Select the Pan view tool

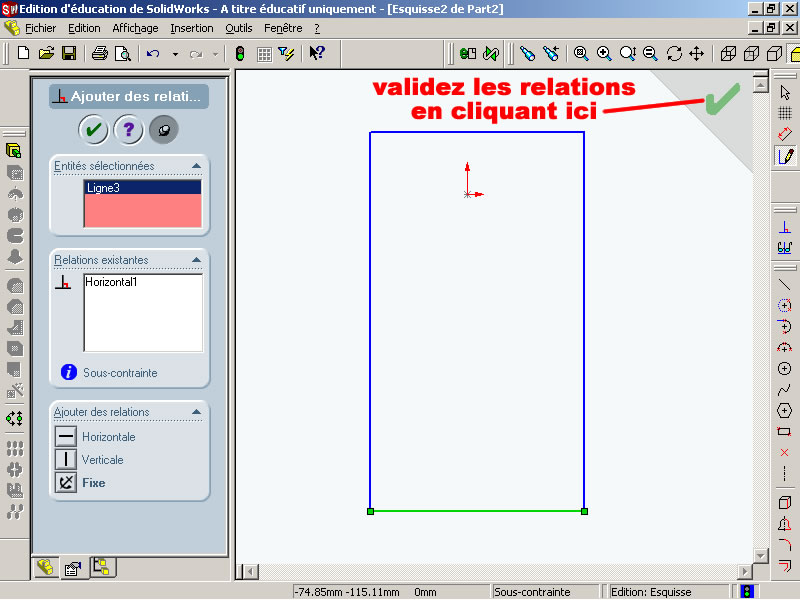[696, 53]
